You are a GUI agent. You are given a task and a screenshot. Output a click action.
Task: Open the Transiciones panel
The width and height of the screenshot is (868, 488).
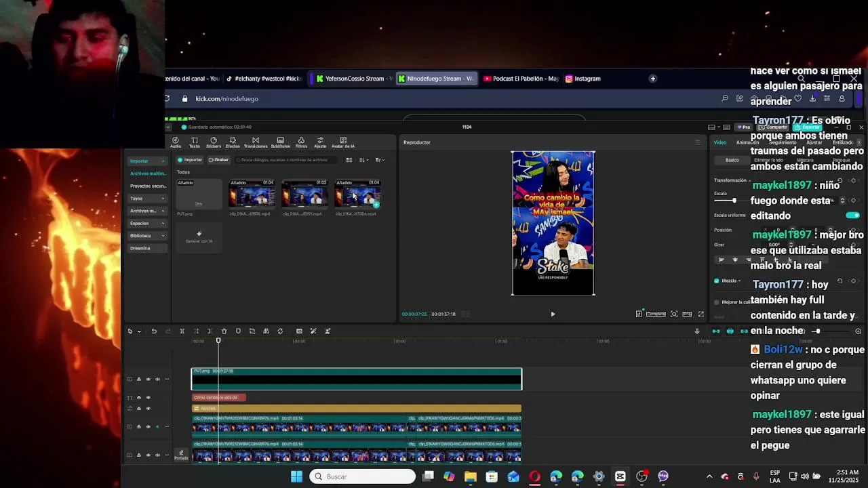click(x=256, y=142)
